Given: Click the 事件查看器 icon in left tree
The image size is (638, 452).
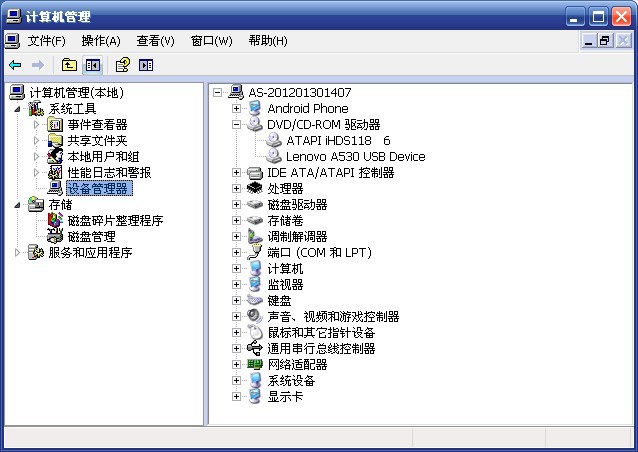Looking at the screenshot, I should click(x=55, y=124).
